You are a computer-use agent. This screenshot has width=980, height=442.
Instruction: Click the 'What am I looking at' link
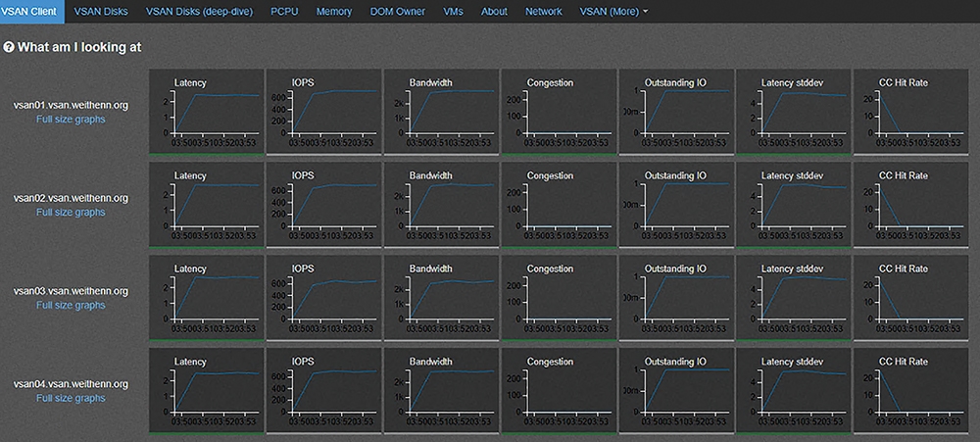pyautogui.click(x=79, y=47)
